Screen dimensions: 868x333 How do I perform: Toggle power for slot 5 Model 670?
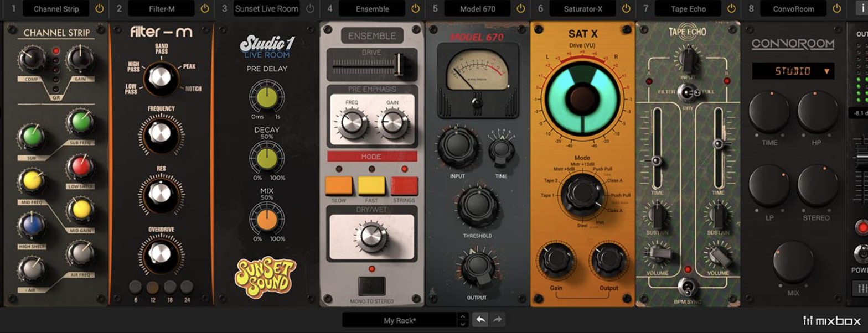[x=521, y=9]
